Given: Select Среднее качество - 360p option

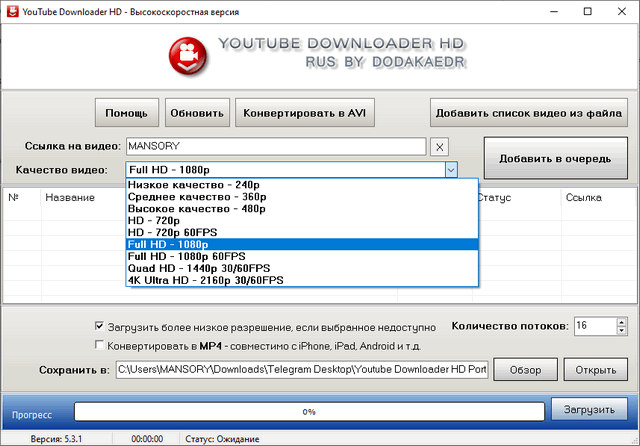Looking at the screenshot, I should (x=190, y=197).
